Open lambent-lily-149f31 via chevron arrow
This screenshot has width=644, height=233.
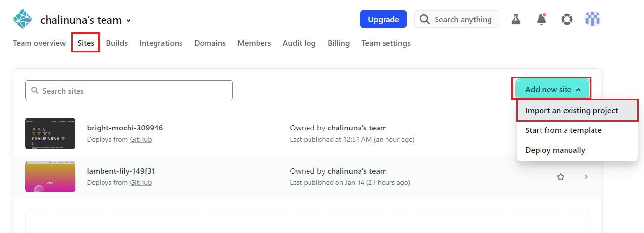click(x=586, y=177)
